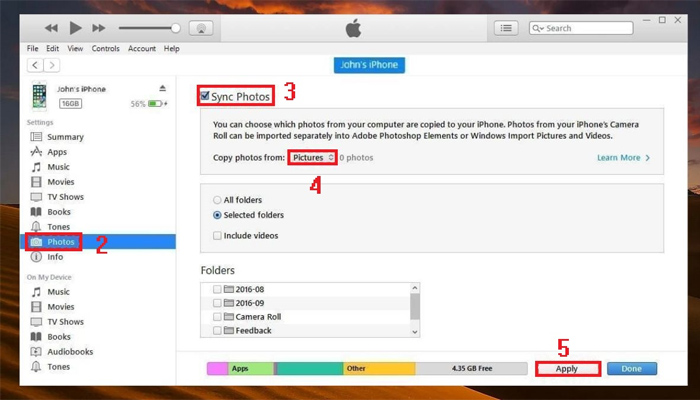The image size is (700, 400).
Task: Click the Apple logo in header
Action: coord(354,28)
